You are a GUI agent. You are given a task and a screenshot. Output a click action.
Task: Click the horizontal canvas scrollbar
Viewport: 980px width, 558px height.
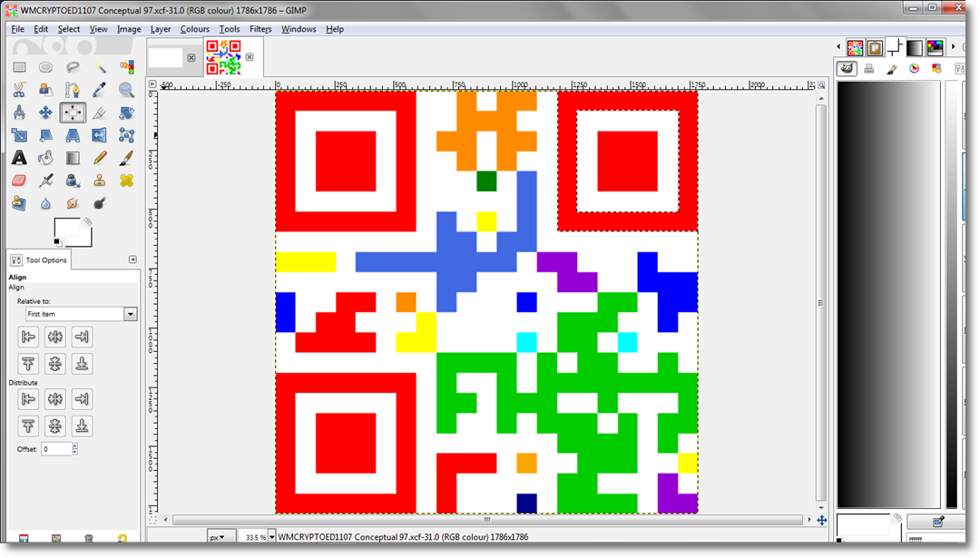click(x=487, y=520)
